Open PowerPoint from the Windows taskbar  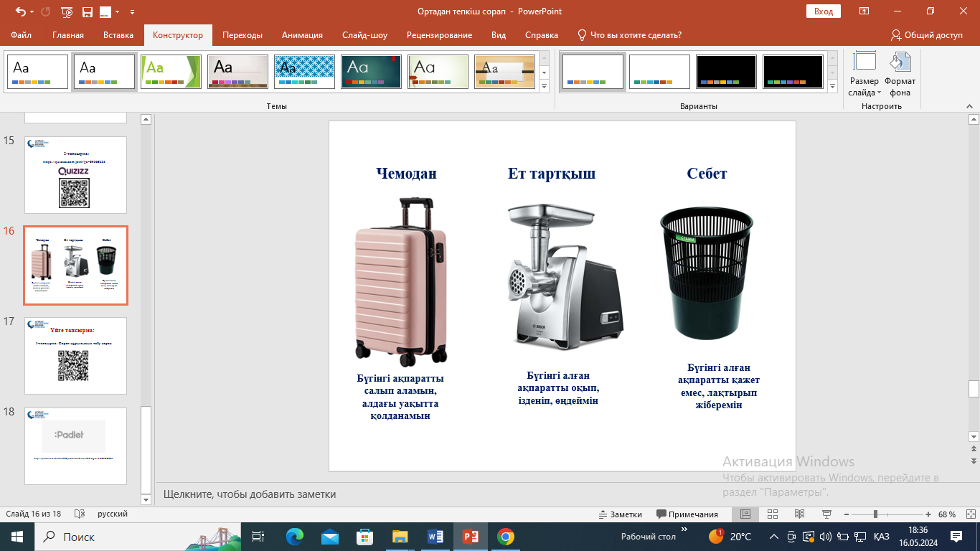pyautogui.click(x=471, y=537)
